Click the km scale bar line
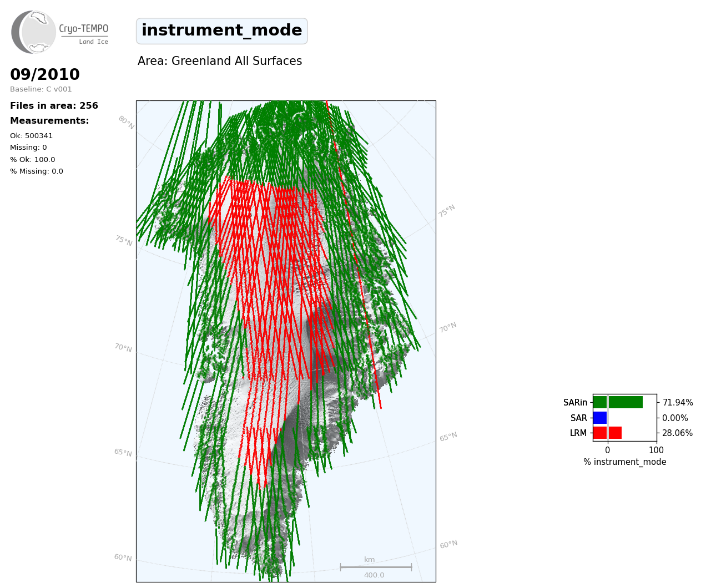 [x=376, y=567]
